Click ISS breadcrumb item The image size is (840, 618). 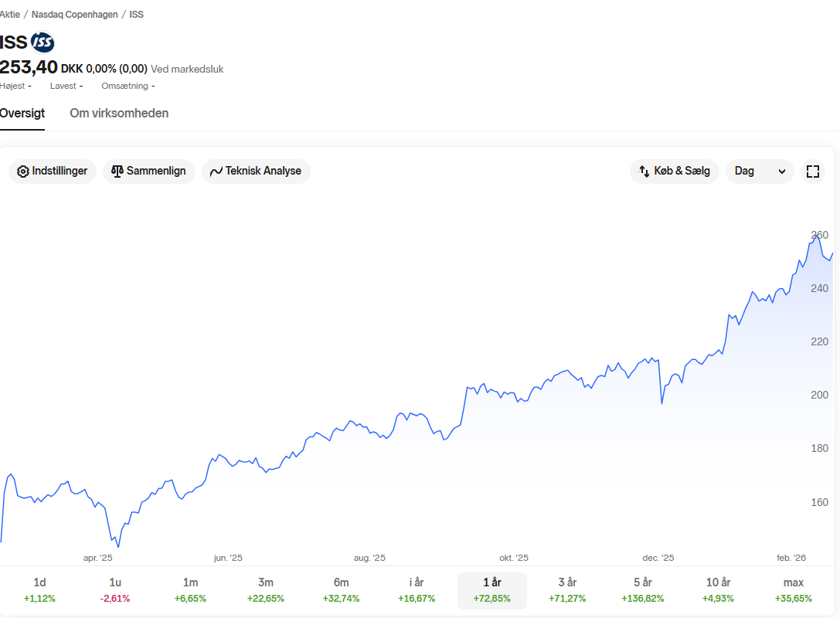(137, 15)
